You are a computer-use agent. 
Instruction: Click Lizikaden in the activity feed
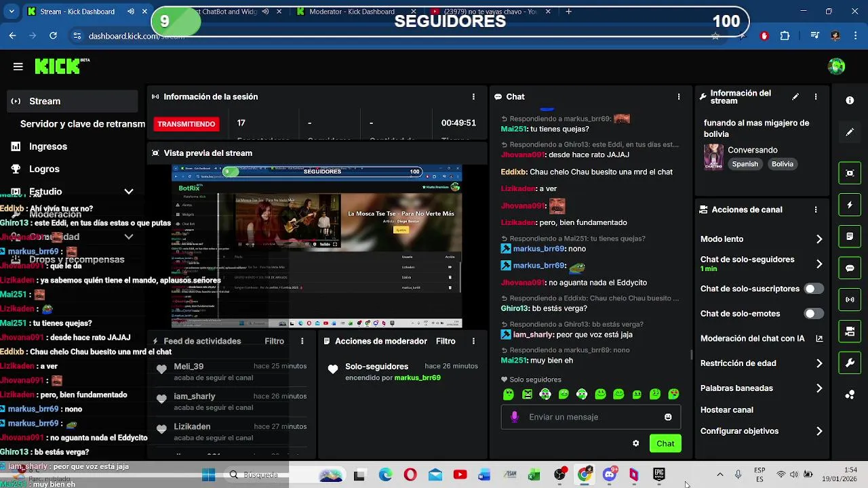tap(192, 426)
